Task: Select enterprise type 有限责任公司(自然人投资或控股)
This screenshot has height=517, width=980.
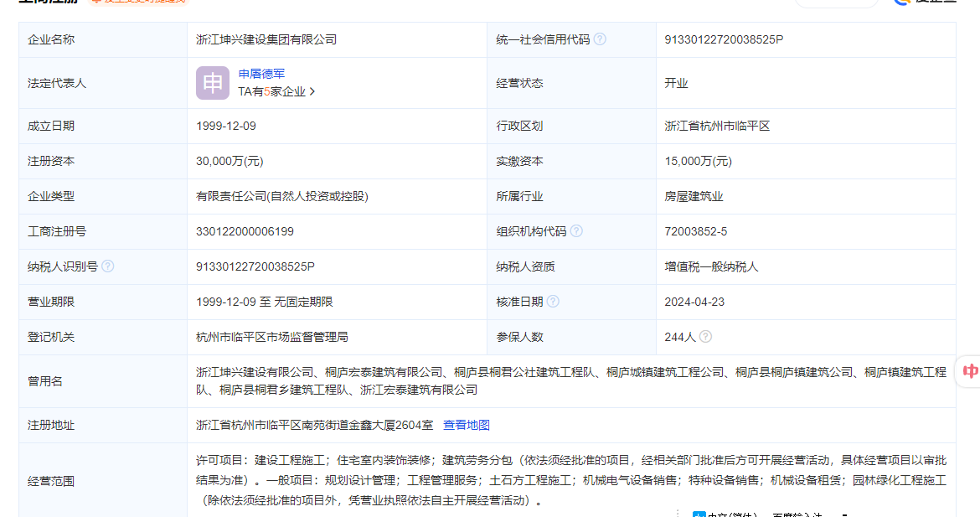Action: [x=282, y=196]
